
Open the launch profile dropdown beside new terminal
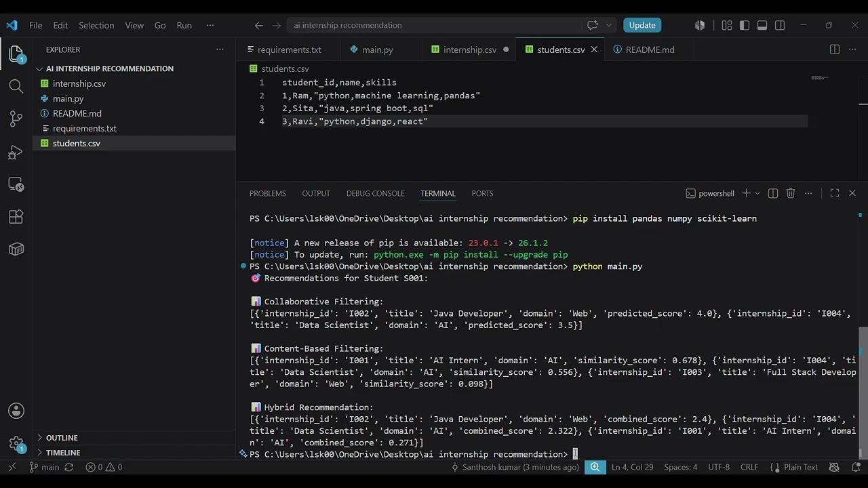[x=757, y=193]
